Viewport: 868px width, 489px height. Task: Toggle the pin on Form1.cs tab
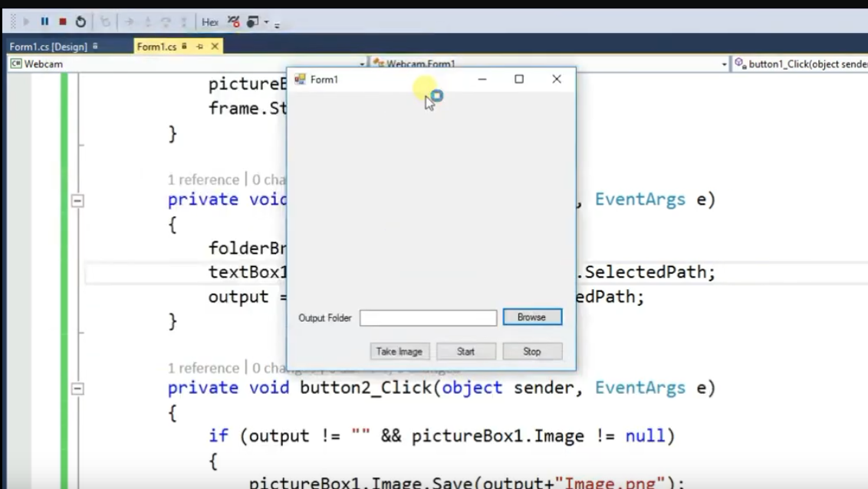coord(200,47)
